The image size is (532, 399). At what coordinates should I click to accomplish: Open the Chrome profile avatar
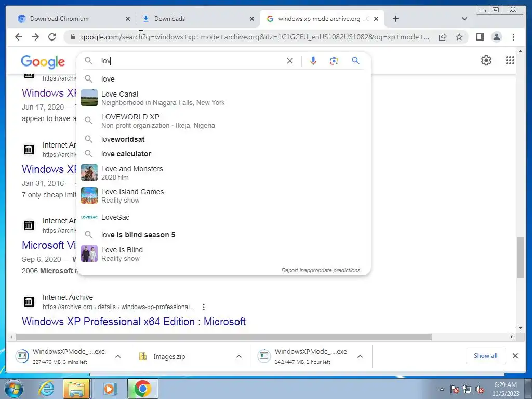[496, 37]
